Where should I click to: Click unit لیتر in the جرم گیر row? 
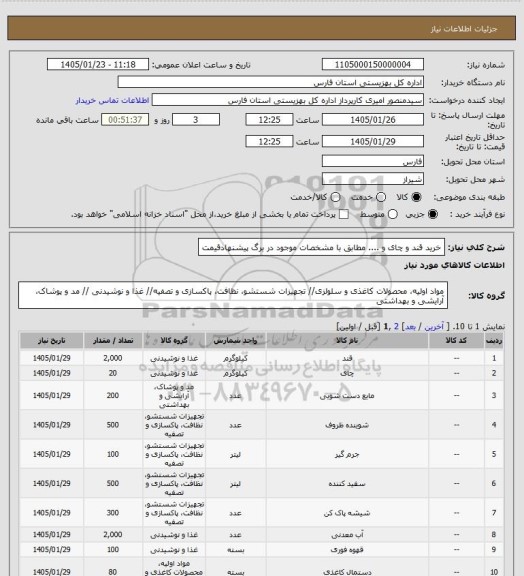coord(236,454)
